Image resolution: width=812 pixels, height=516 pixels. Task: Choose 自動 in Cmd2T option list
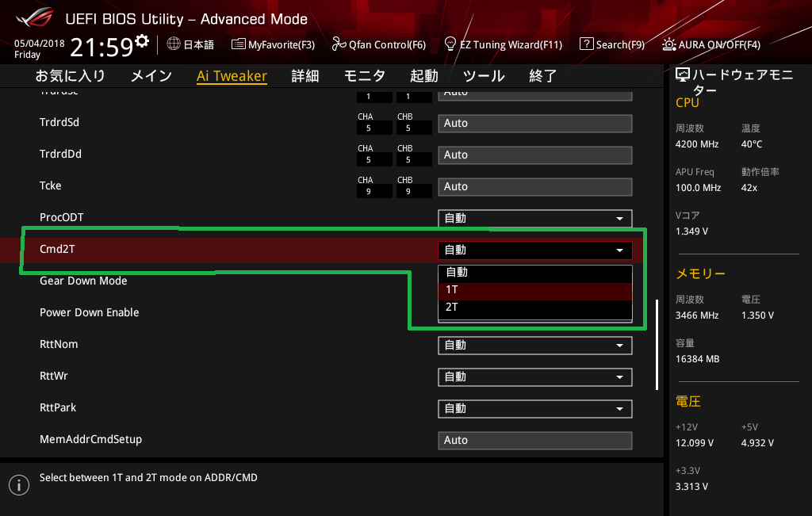pos(535,273)
